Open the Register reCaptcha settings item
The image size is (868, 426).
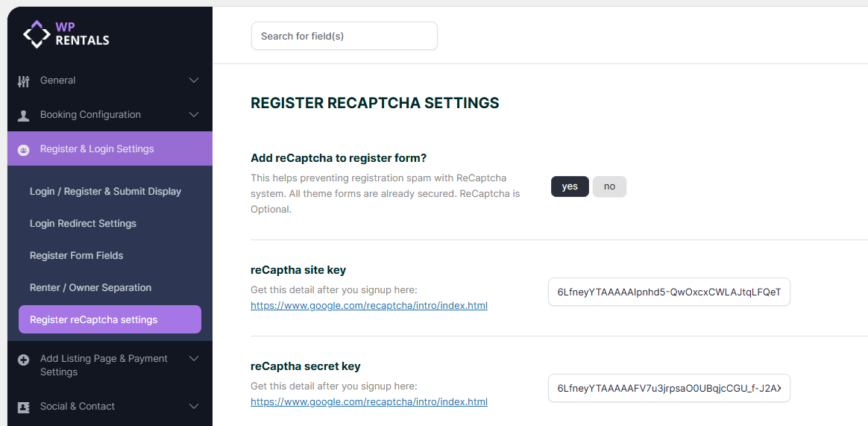[x=94, y=320]
